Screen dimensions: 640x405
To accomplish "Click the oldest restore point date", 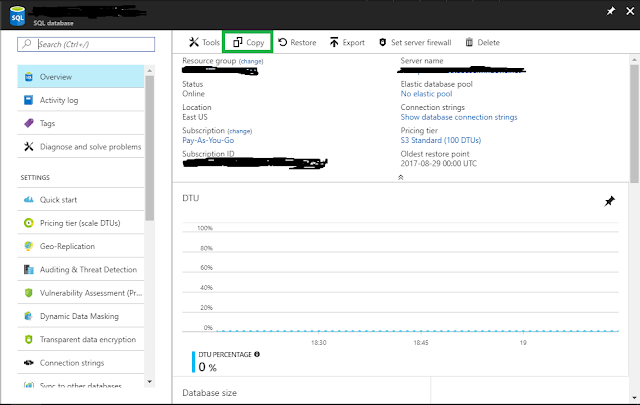I will click(438, 163).
